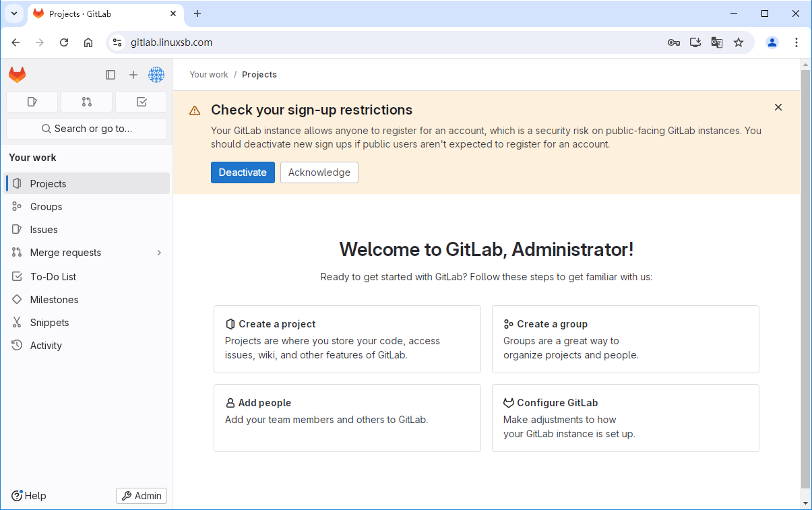
Task: Click the page vertical scrollbar
Action: click(806, 278)
